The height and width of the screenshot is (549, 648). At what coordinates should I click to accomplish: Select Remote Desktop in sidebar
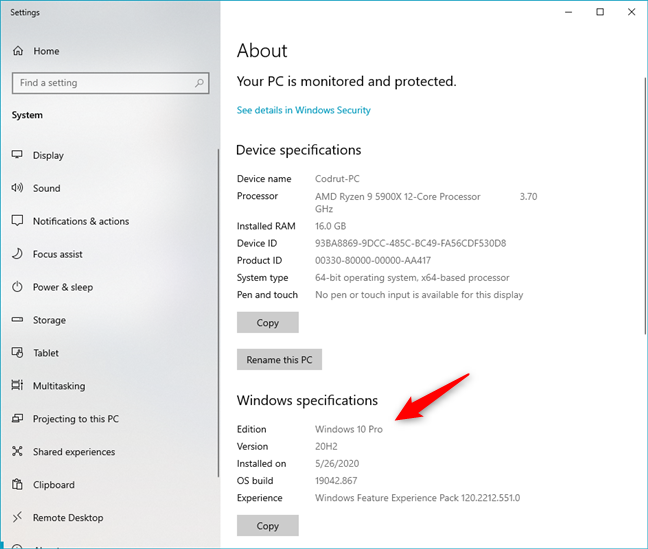coord(68,518)
